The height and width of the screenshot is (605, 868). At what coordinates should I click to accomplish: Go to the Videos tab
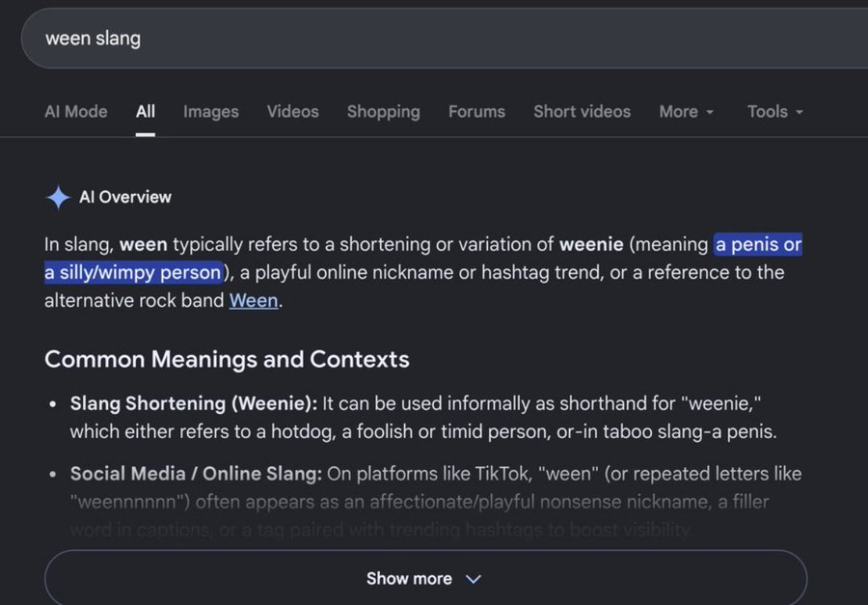[x=293, y=111]
